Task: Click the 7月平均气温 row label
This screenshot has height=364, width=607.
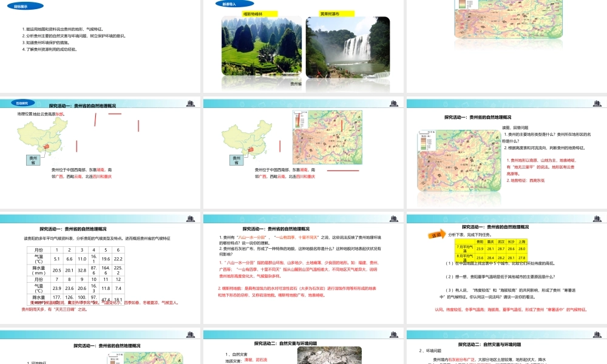Action: tap(464, 248)
